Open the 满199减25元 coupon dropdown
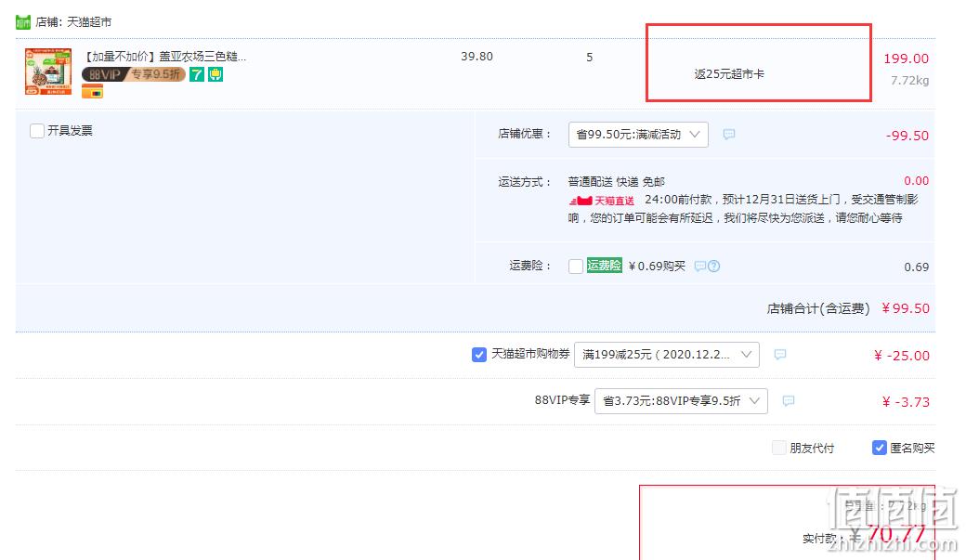966x560 pixels. click(x=667, y=354)
